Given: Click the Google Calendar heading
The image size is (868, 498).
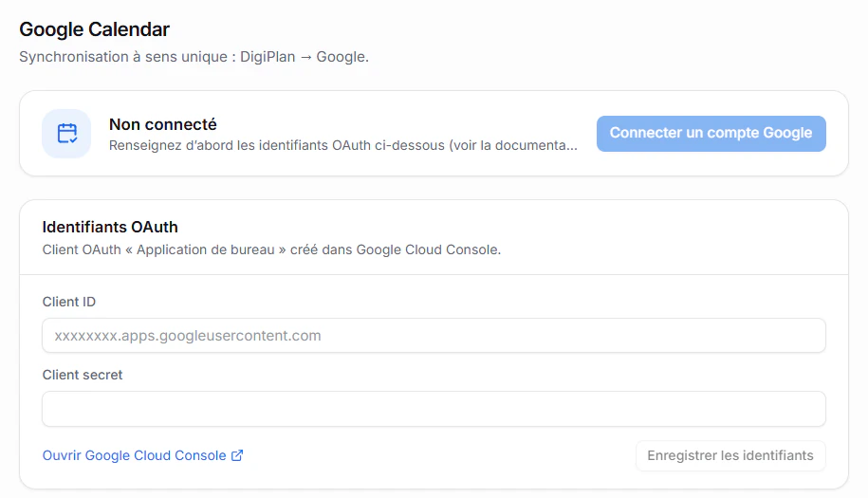Looking at the screenshot, I should [94, 29].
